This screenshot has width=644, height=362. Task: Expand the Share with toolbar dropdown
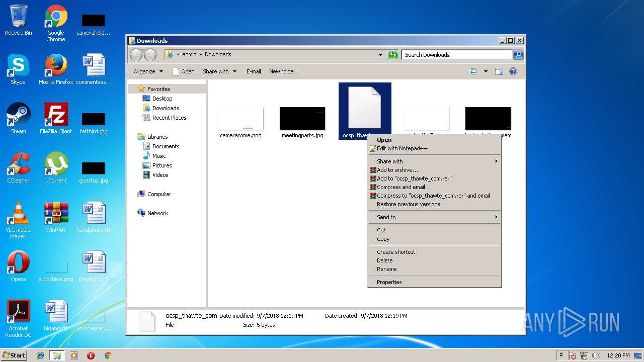coord(219,71)
